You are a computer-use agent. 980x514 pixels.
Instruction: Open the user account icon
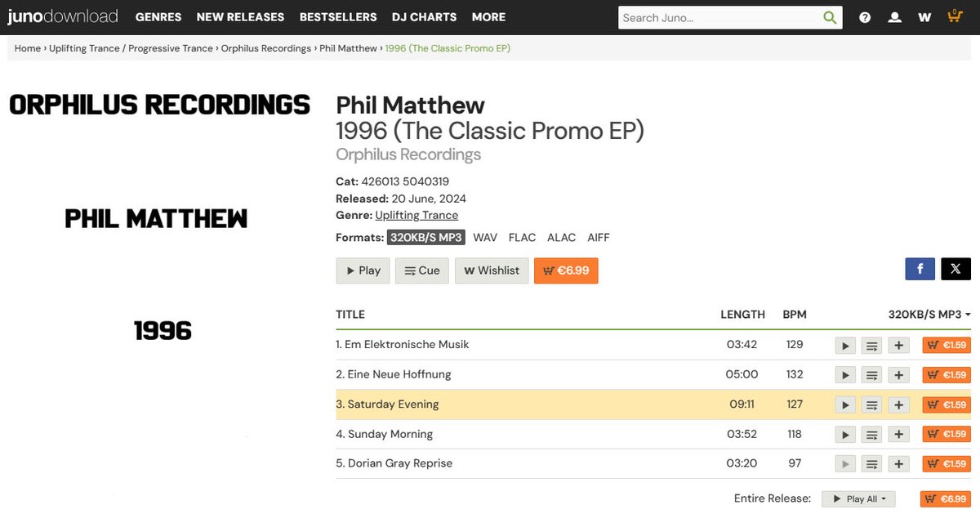[x=895, y=17]
